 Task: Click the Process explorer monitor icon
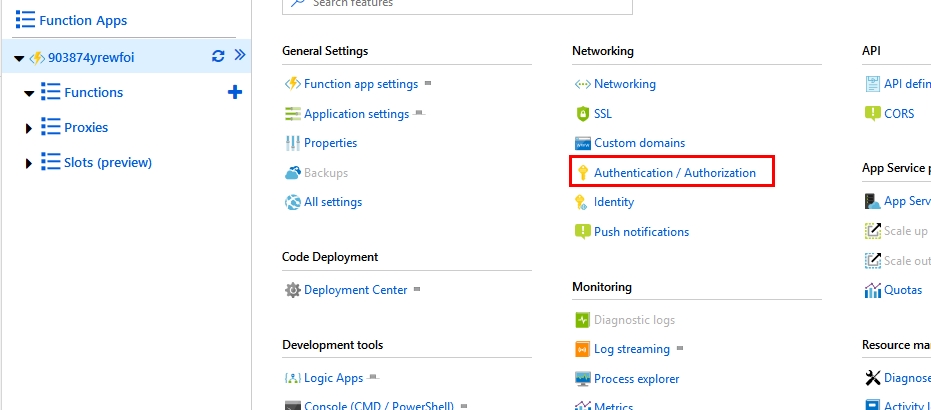(x=582, y=379)
